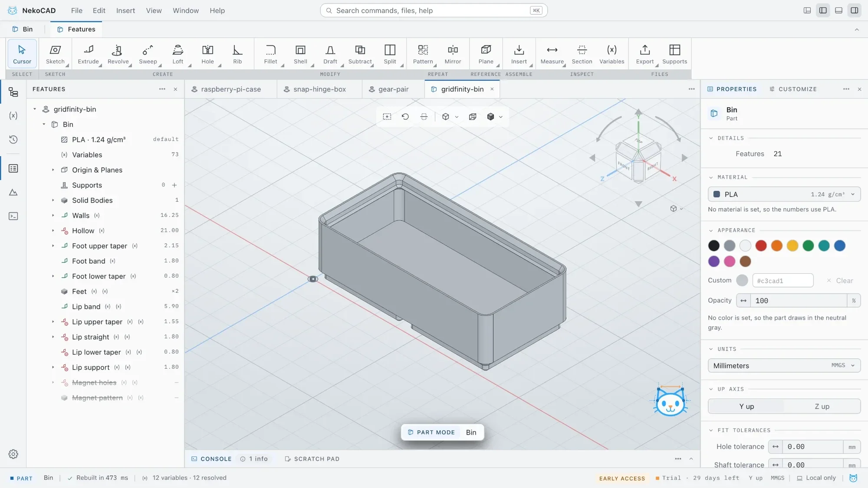This screenshot has height=488, width=868.
Task: Open the Scratch Pad panel
Action: [312, 459]
